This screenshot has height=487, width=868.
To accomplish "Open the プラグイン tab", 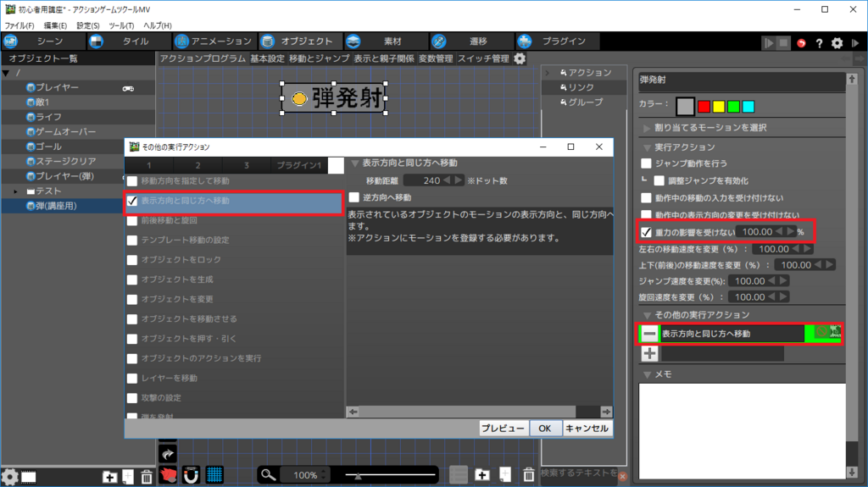I will (x=557, y=42).
